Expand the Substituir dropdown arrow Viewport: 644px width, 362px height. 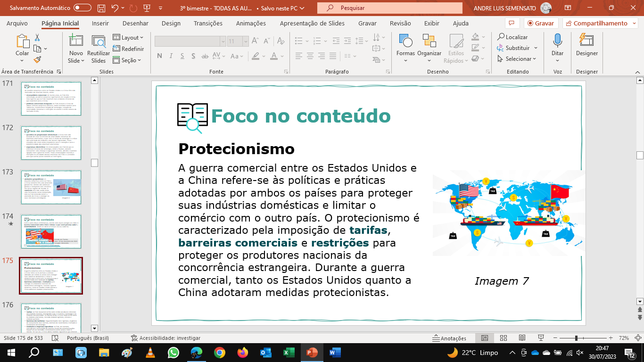coord(536,48)
